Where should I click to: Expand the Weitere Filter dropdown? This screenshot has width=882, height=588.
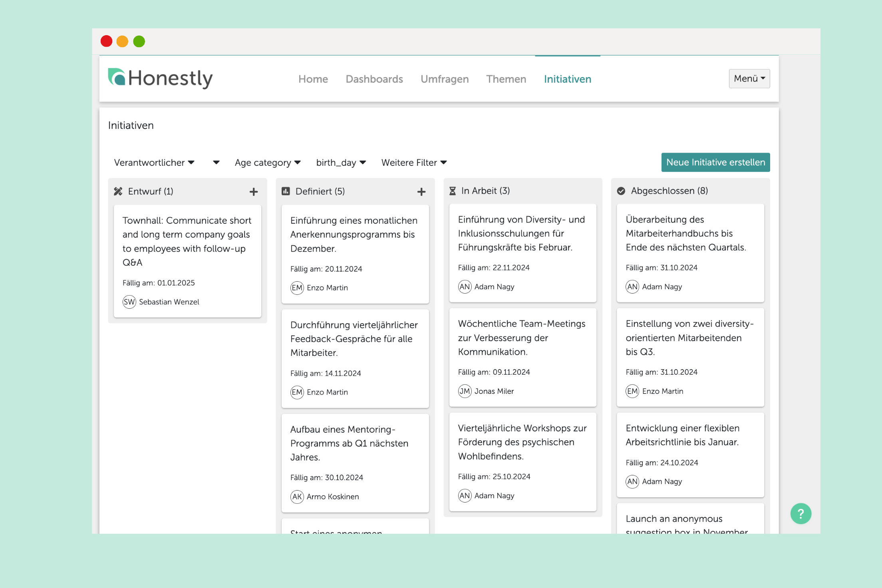pyautogui.click(x=414, y=163)
